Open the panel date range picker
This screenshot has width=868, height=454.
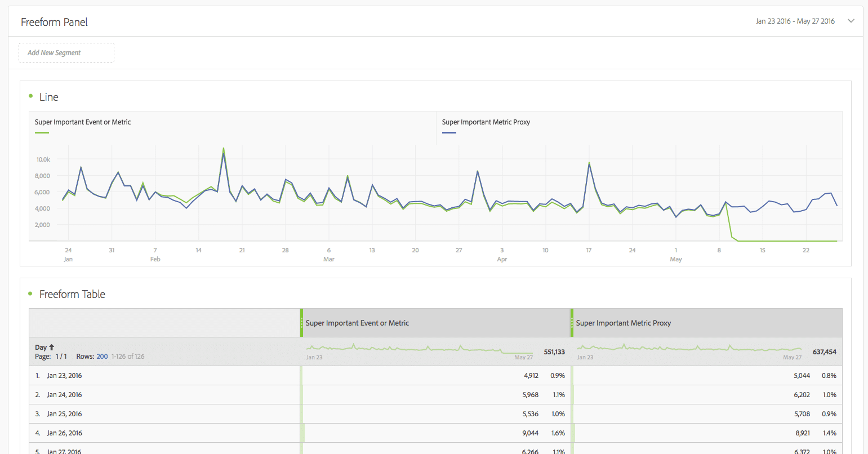[795, 21]
